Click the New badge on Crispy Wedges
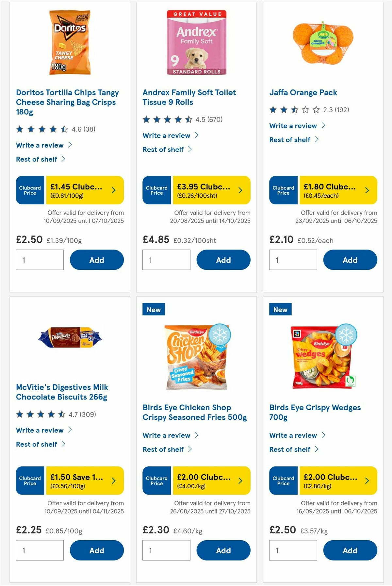392x586 pixels. [280, 309]
